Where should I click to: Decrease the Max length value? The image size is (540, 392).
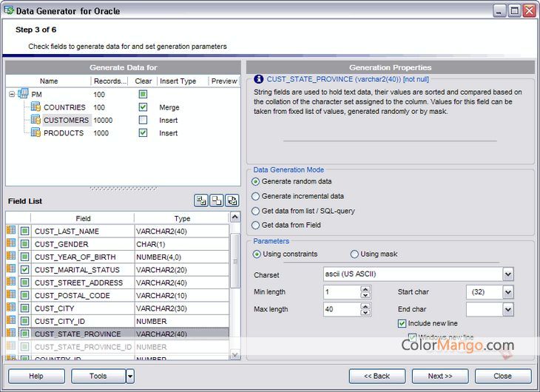click(x=365, y=312)
